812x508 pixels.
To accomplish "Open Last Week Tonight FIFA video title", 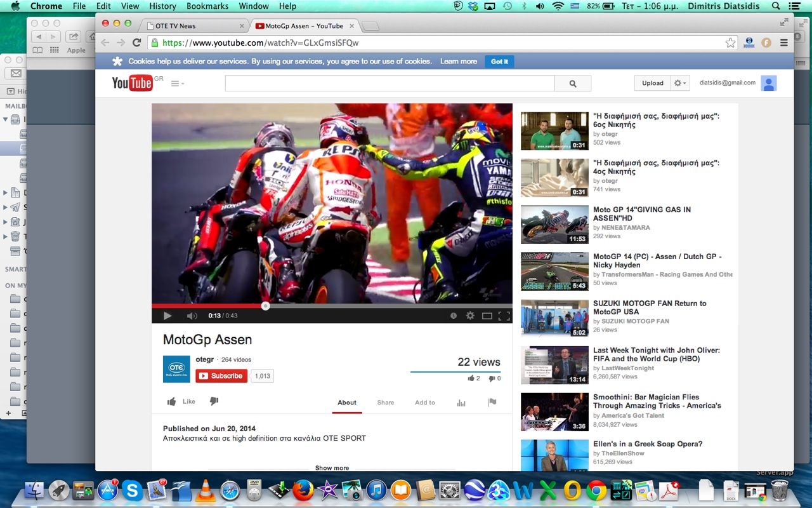I will (657, 354).
